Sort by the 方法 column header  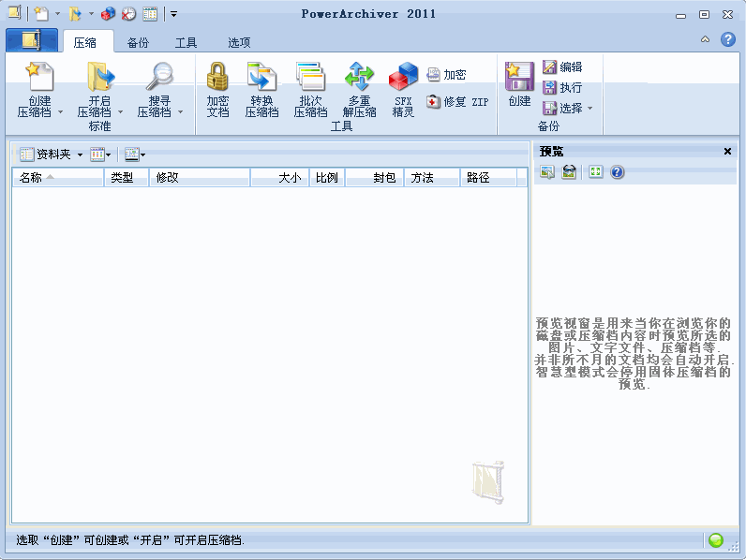pos(432,177)
